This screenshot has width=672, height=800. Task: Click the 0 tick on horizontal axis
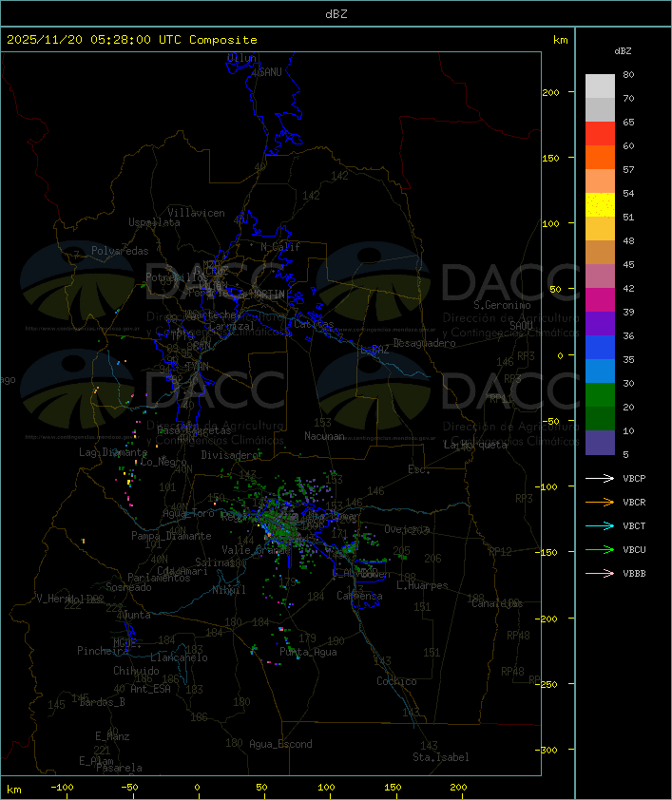(197, 788)
